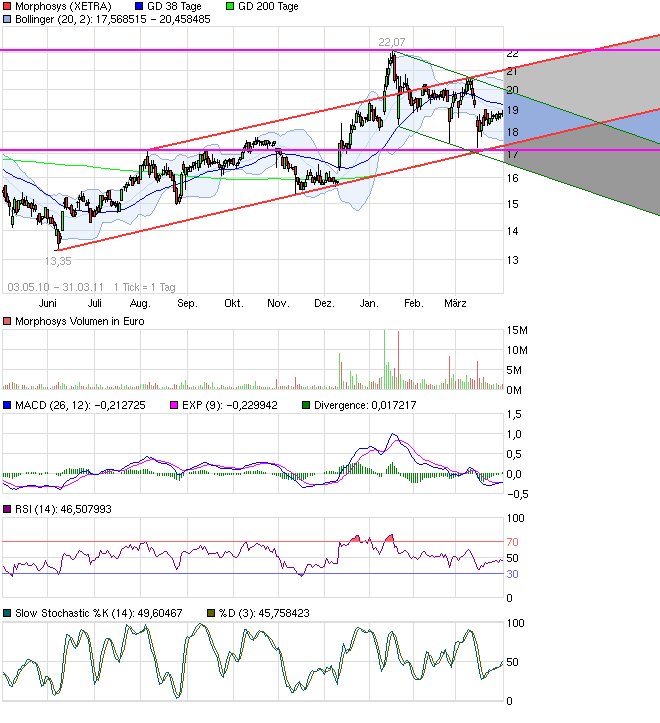Select the RSI (14) legend swatch
Viewport: 660px width, 723px height.
point(7,508)
